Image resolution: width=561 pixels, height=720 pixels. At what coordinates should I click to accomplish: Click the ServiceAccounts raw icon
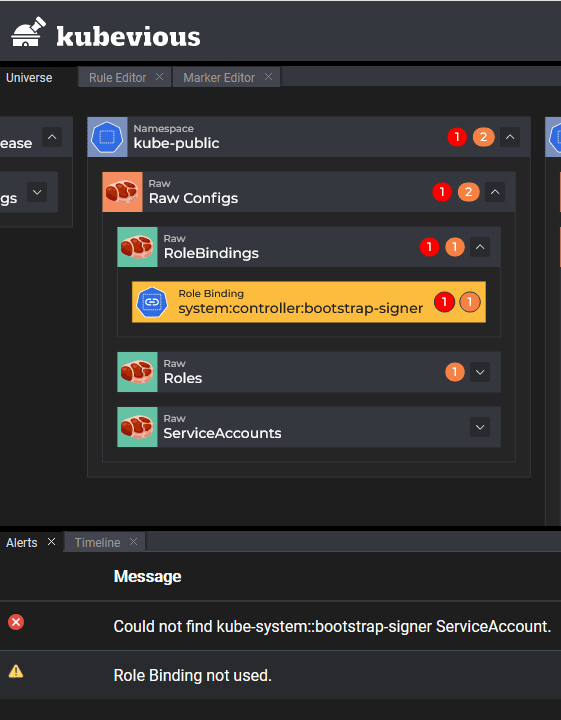pos(137,427)
